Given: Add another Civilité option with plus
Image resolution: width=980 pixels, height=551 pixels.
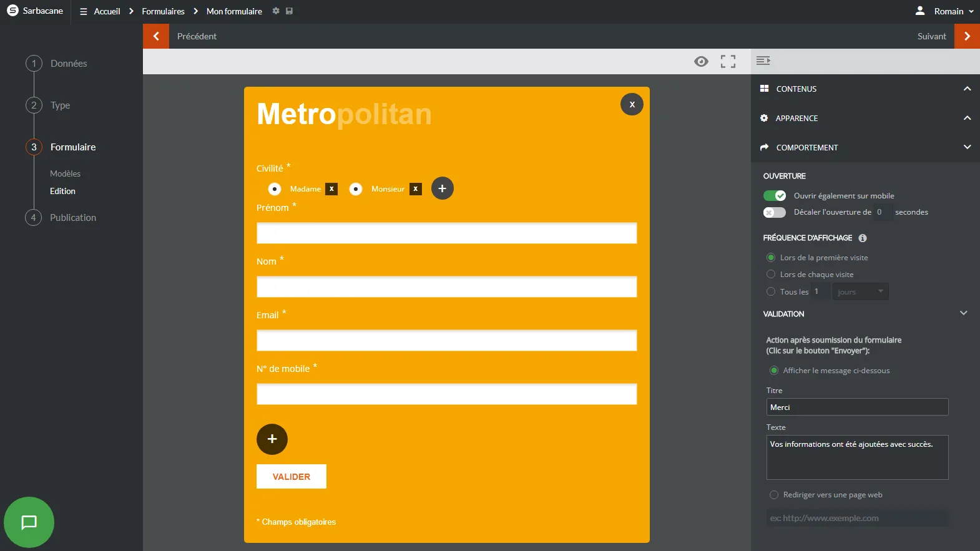Looking at the screenshot, I should tap(442, 188).
